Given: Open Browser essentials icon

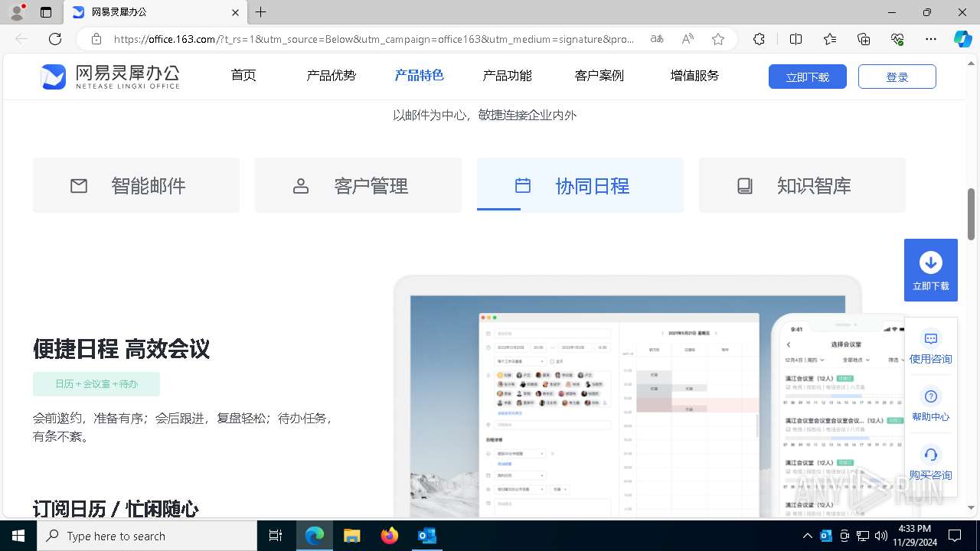Looking at the screenshot, I should 897,39.
